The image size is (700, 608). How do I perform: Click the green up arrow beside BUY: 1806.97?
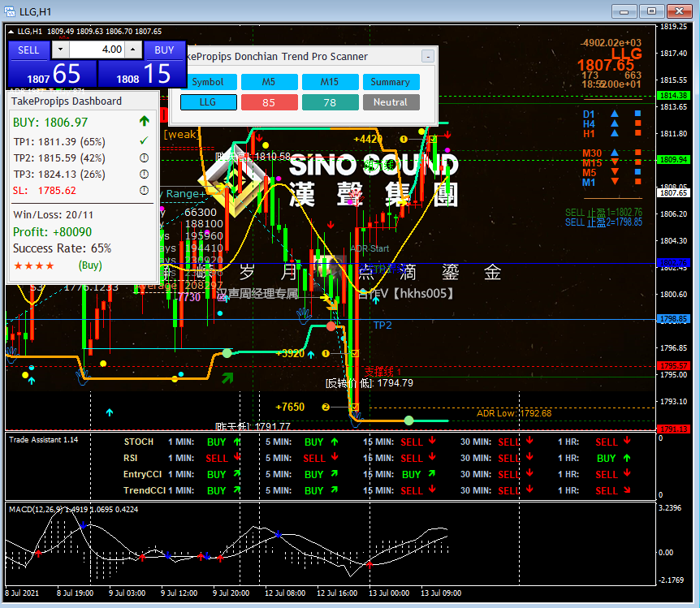(145, 121)
